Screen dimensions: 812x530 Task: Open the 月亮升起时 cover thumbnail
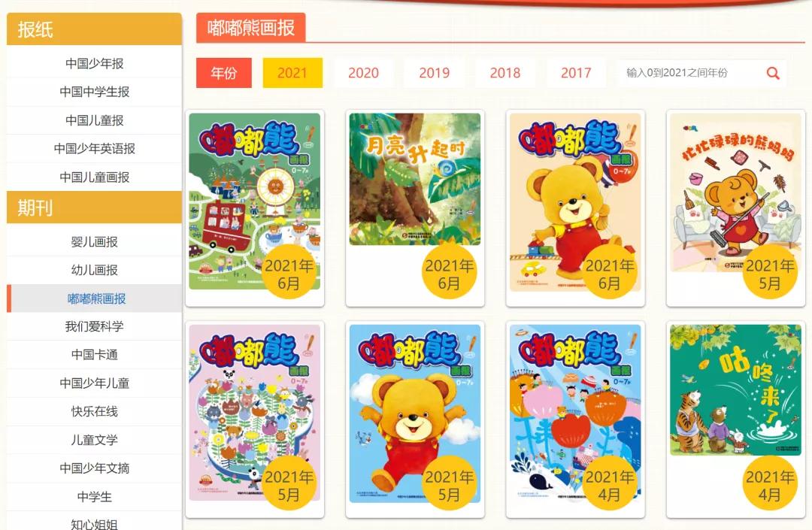point(415,179)
